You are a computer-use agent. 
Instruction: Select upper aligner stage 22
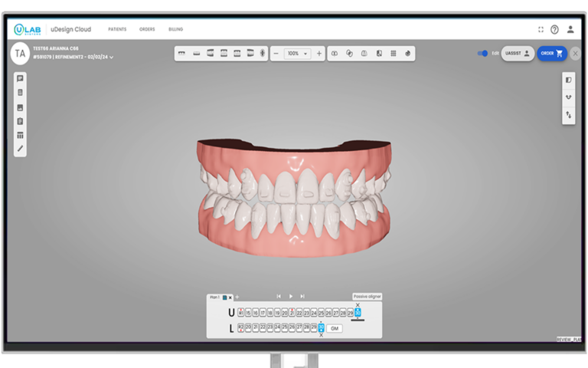(299, 313)
